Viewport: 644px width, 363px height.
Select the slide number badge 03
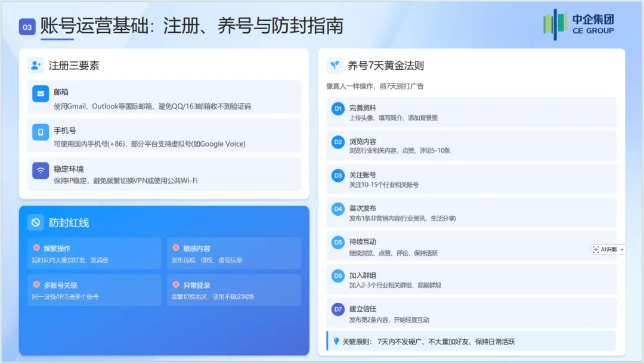[x=26, y=26]
